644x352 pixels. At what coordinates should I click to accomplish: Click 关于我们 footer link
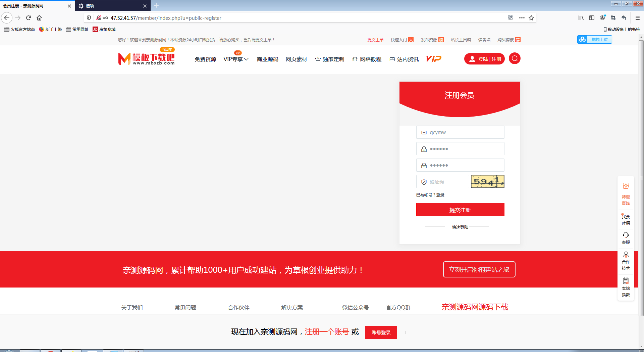[132, 307]
